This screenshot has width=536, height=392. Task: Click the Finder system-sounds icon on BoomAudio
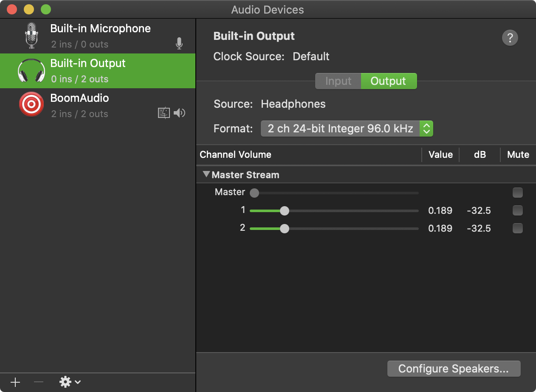tap(164, 113)
